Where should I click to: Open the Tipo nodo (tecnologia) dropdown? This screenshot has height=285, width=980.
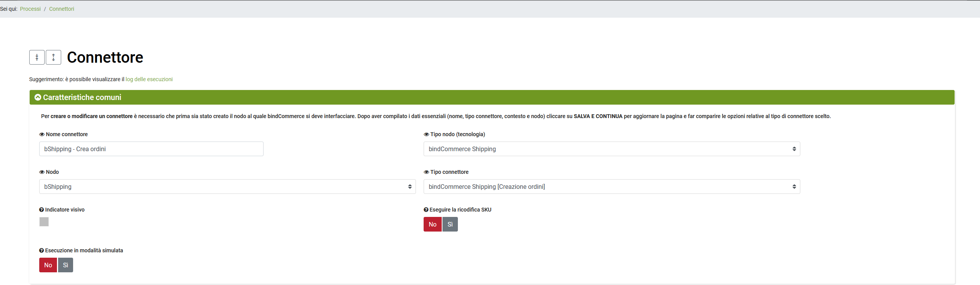611,149
